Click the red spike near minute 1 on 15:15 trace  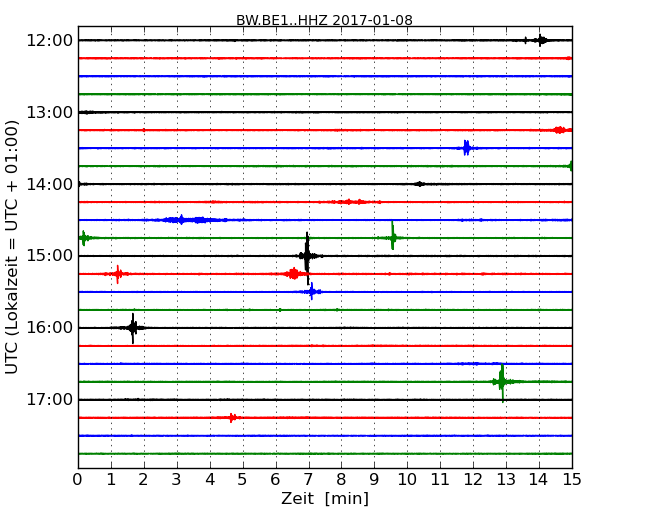(118, 274)
